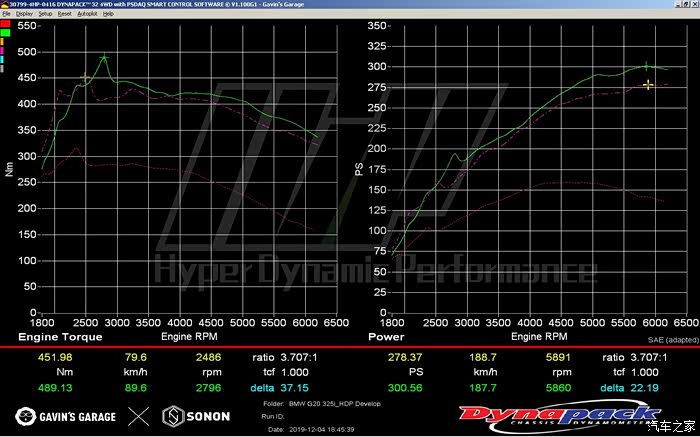Click the green peak cursor on torque graph
This screenshot has width=700, height=437.
pos(104,58)
